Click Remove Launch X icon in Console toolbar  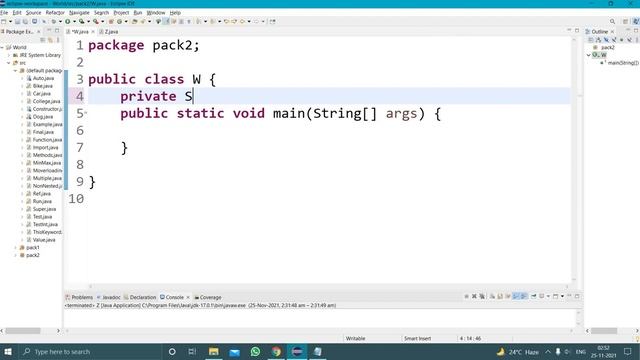[474, 296]
